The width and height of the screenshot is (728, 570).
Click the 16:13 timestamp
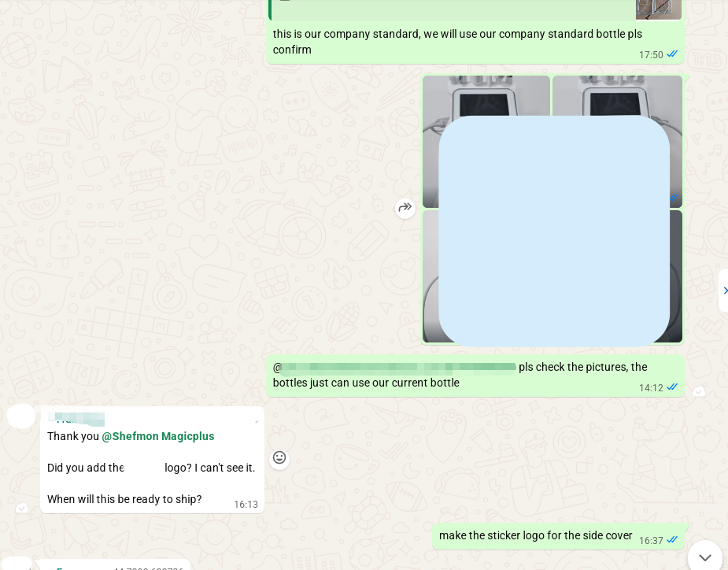246,505
